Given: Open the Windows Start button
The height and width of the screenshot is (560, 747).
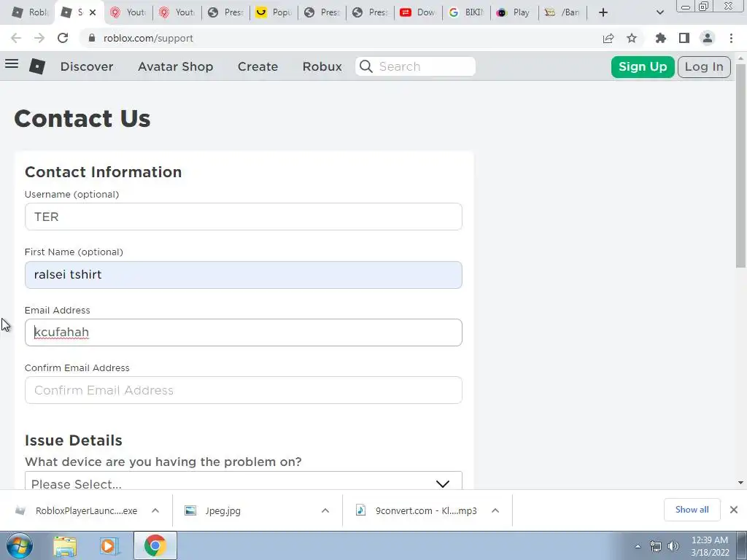Looking at the screenshot, I should [20, 545].
